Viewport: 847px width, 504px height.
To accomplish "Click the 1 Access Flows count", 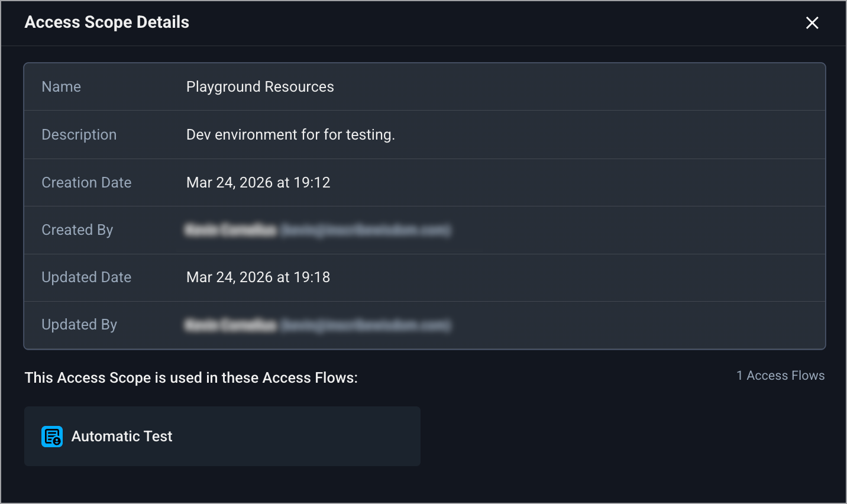I will click(x=780, y=376).
